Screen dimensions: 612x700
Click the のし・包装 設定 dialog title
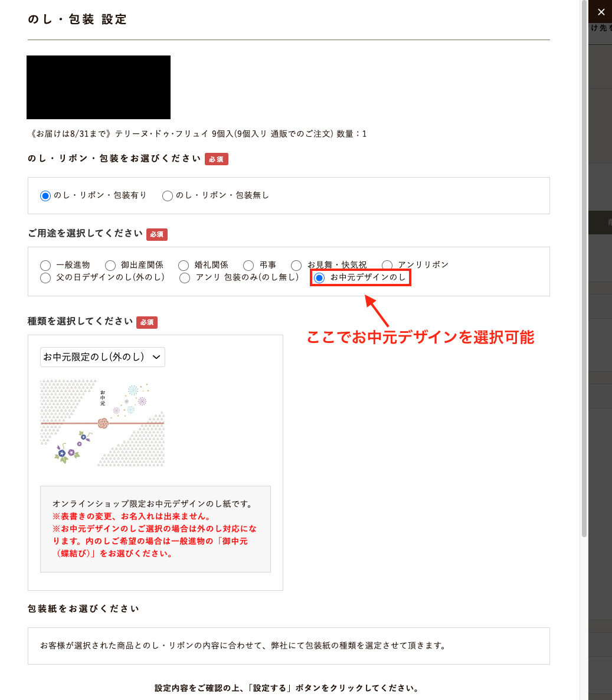(x=77, y=19)
